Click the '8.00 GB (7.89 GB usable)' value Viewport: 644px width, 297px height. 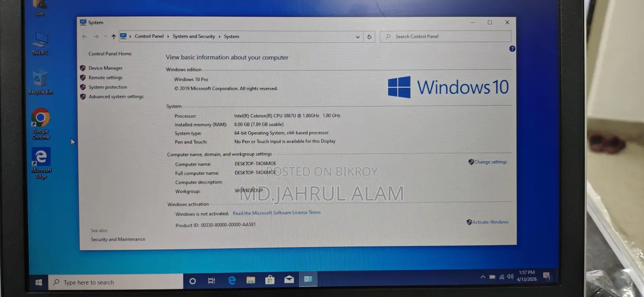259,124
